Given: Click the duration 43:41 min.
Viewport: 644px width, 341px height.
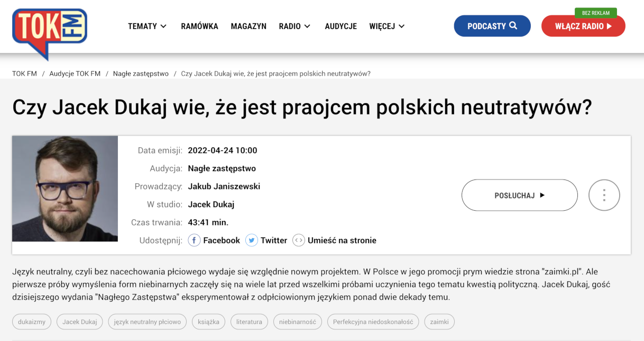Looking at the screenshot, I should (208, 222).
